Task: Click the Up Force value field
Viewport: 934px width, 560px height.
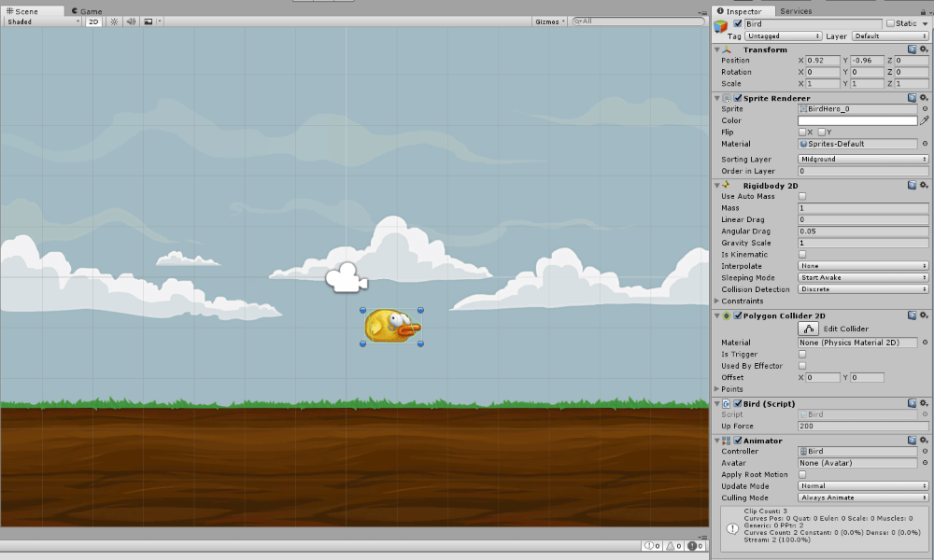Action: pyautogui.click(x=863, y=427)
